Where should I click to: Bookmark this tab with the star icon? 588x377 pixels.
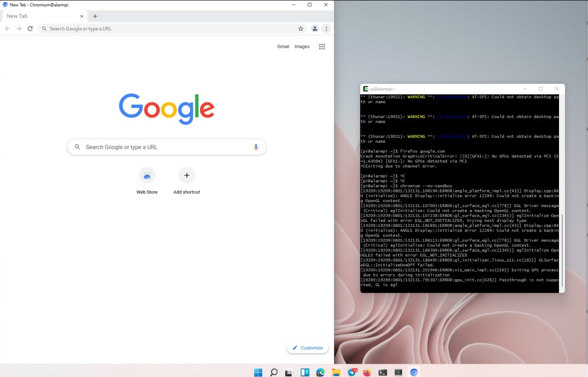click(x=300, y=28)
